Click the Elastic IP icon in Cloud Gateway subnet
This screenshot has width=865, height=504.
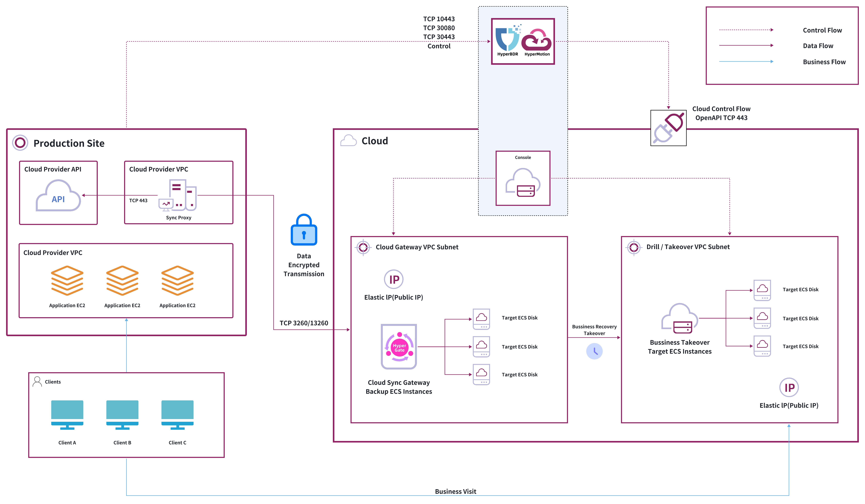tap(394, 279)
